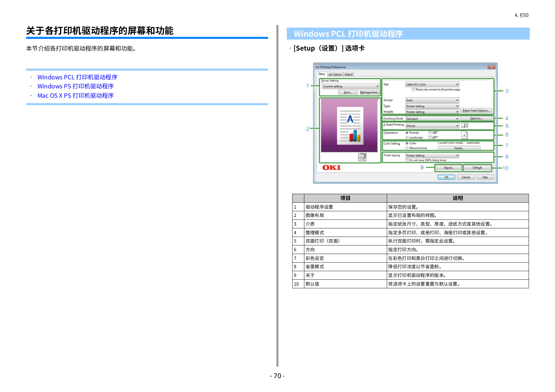This screenshot has width=555, height=392.
Task: Click the OKI logo
Action: click(332, 168)
